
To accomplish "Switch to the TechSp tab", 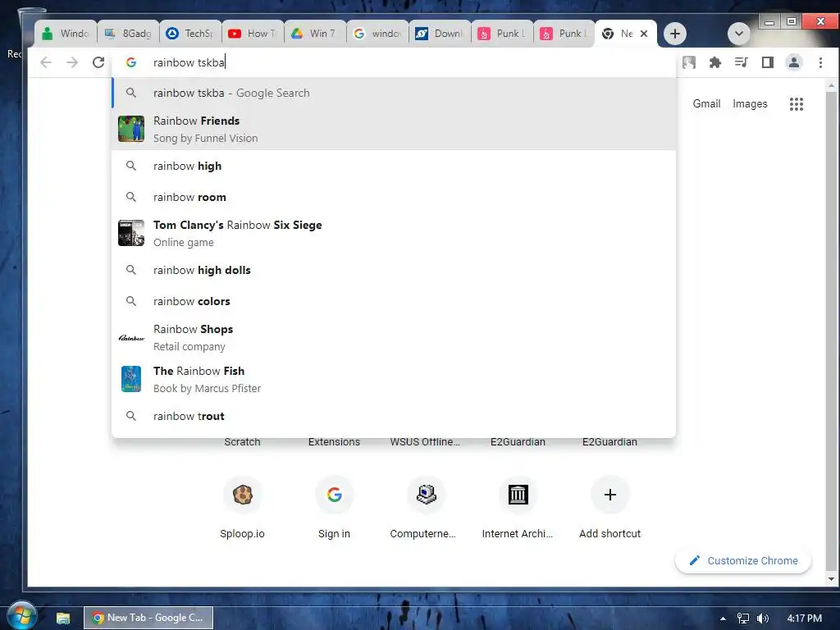I will pyautogui.click(x=190, y=34).
